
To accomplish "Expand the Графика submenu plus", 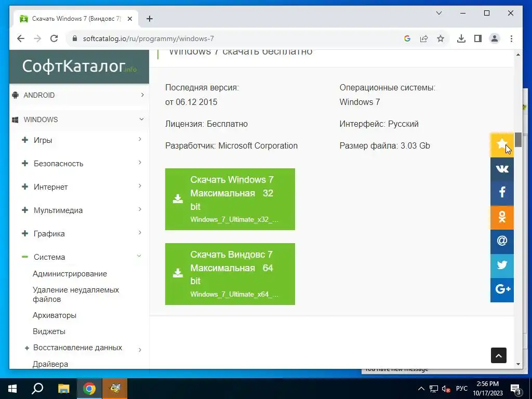I will [x=25, y=233].
